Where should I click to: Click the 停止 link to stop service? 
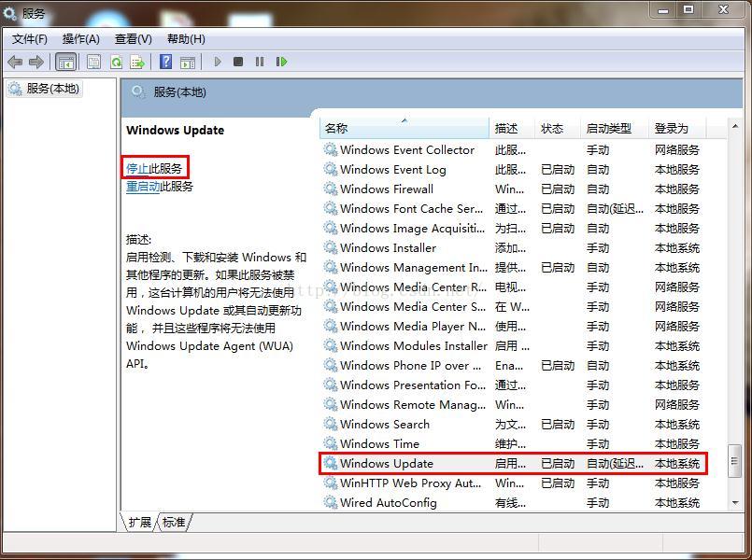[137, 168]
